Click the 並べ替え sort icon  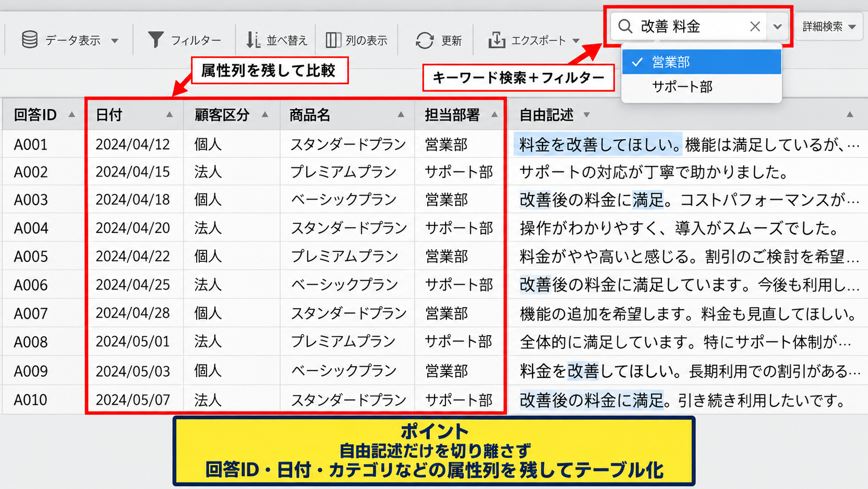coord(253,40)
